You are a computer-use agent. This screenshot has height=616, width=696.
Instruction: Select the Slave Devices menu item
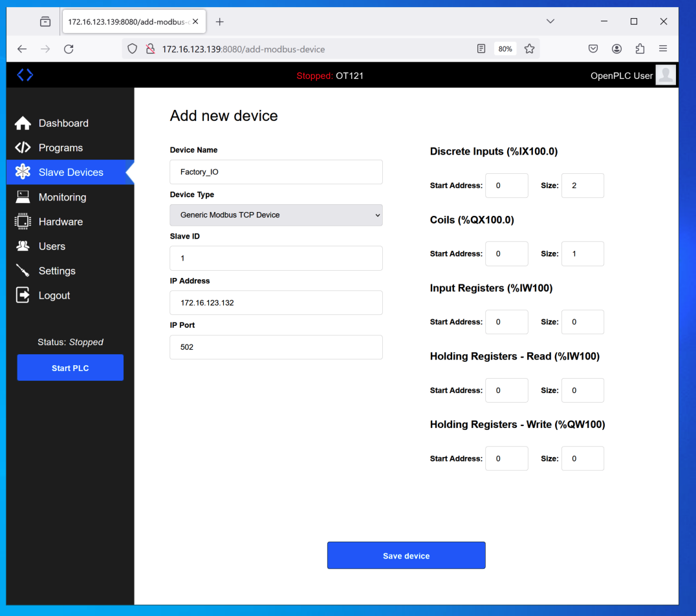coord(71,173)
